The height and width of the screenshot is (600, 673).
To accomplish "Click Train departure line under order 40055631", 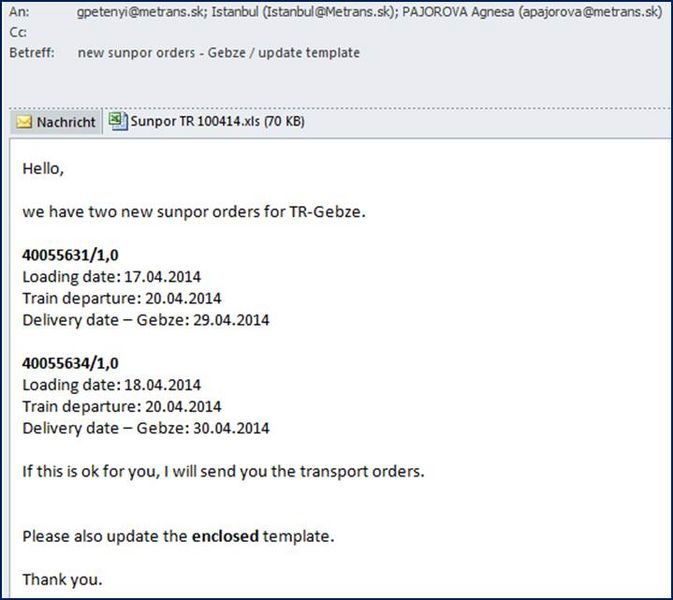I will click(122, 298).
